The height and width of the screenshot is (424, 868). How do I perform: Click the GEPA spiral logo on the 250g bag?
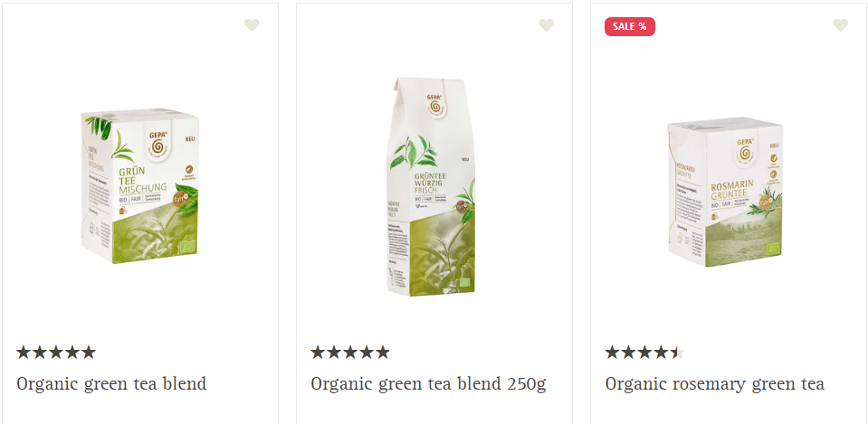pyautogui.click(x=434, y=105)
